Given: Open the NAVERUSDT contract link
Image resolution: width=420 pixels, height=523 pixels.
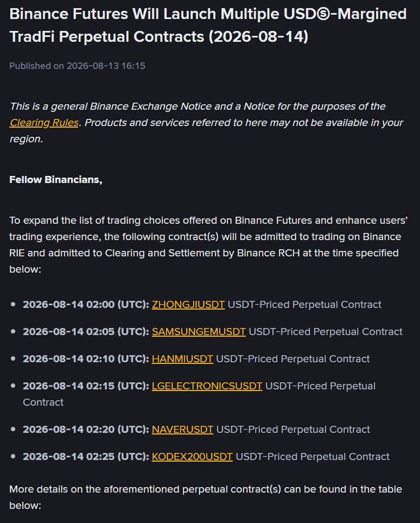Looking at the screenshot, I should [182, 429].
